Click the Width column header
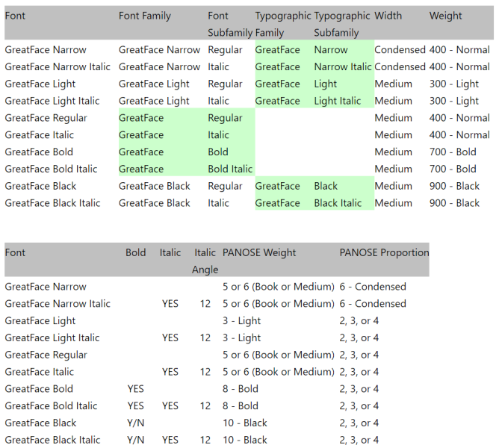 pyautogui.click(x=388, y=16)
